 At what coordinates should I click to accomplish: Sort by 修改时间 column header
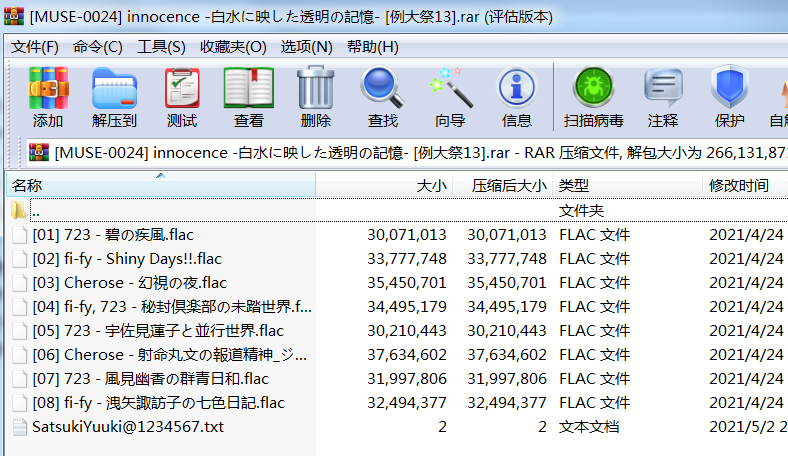point(739,186)
